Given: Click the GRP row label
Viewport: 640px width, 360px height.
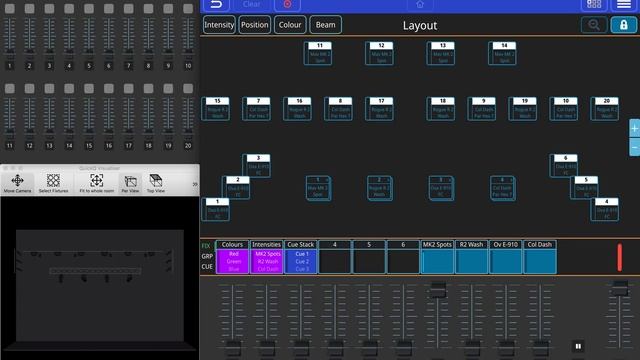Looking at the screenshot, I should point(207,256).
